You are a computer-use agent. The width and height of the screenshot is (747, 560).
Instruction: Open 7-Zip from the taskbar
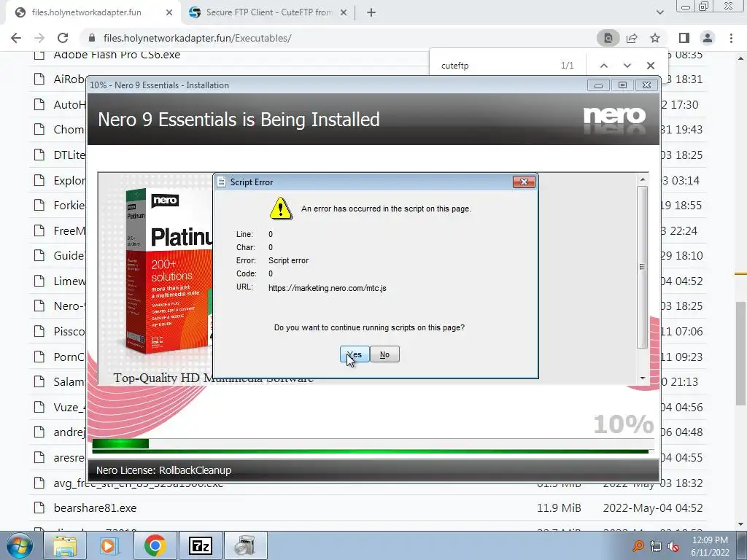pyautogui.click(x=200, y=545)
